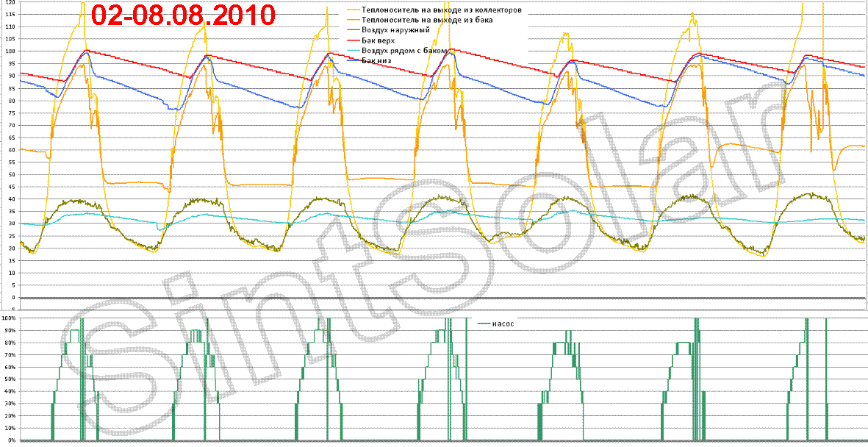Click the 80 label on temperature axis
868x447 pixels.
(12, 101)
